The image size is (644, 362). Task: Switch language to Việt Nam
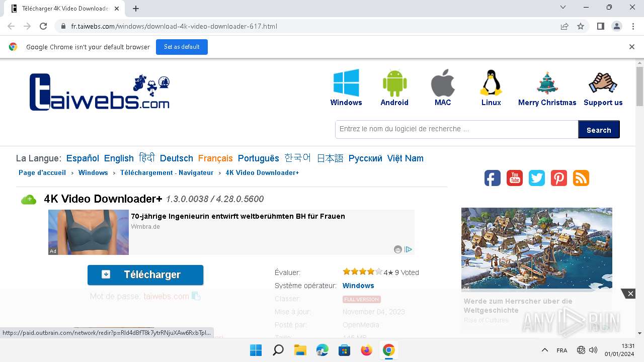[x=406, y=158]
